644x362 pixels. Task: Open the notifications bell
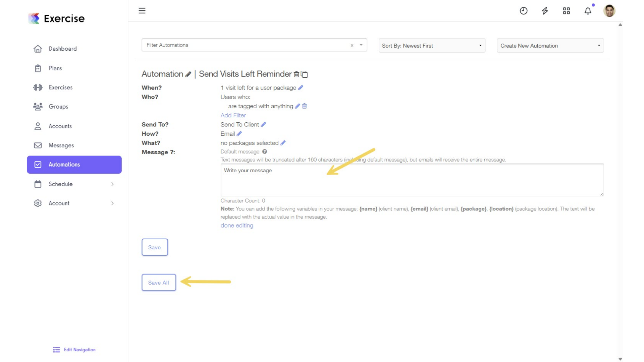tap(588, 11)
